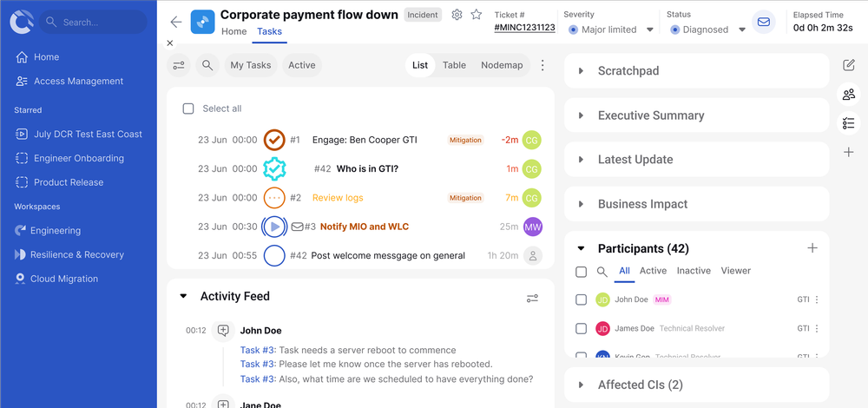This screenshot has width=868, height=408.
Task: Star the Corporate payment flow incident
Action: click(x=477, y=15)
